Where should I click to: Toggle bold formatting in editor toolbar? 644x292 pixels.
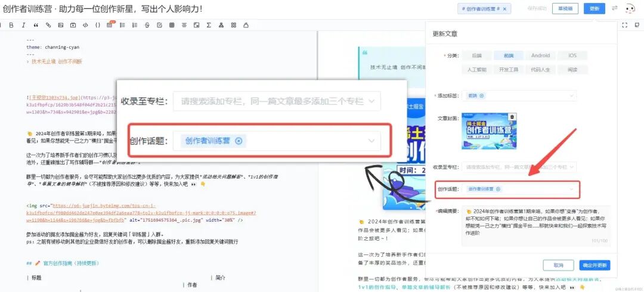tap(11, 26)
